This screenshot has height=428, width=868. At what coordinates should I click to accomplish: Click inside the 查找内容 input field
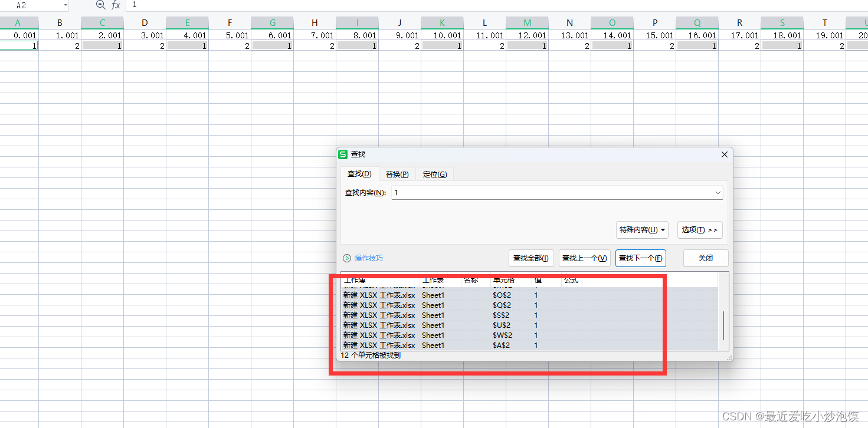531,193
